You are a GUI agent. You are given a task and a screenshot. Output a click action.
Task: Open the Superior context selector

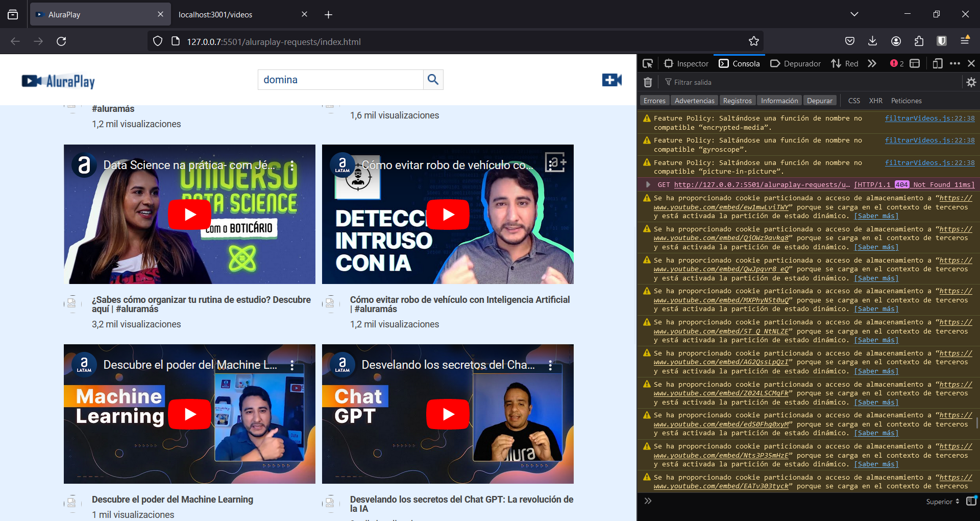[x=943, y=502]
